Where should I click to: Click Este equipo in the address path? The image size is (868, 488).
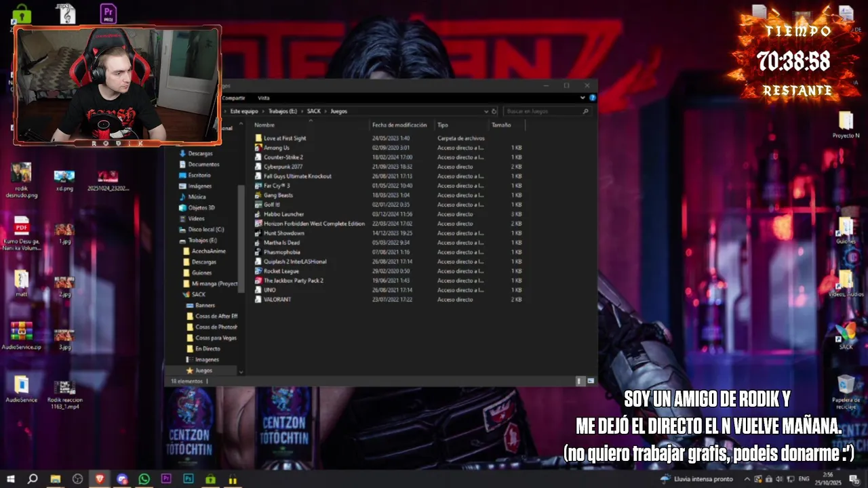244,111
